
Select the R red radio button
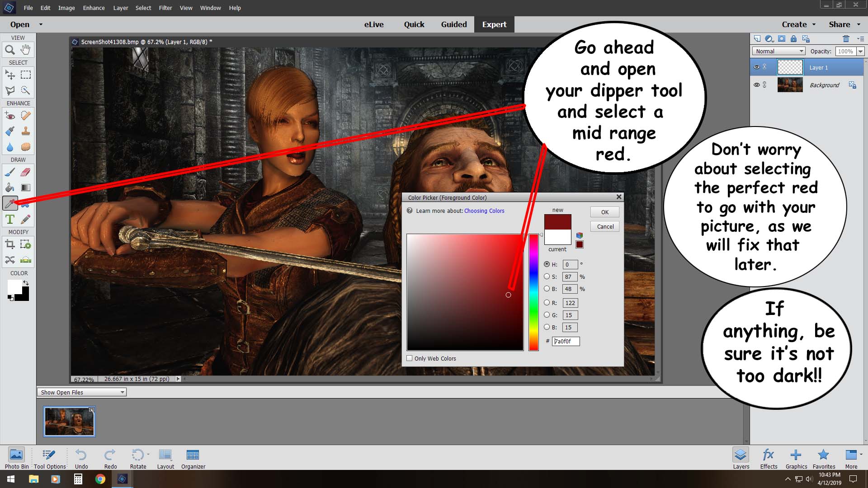tap(547, 303)
